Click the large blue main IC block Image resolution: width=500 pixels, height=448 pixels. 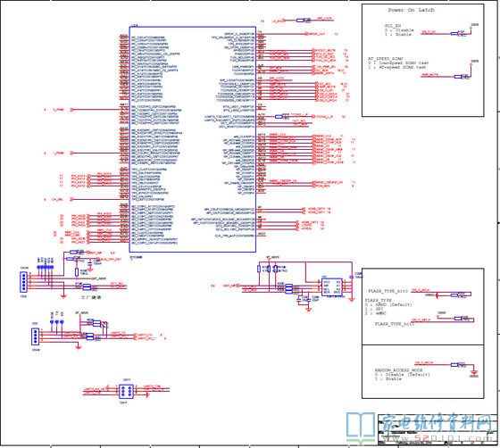[192, 139]
